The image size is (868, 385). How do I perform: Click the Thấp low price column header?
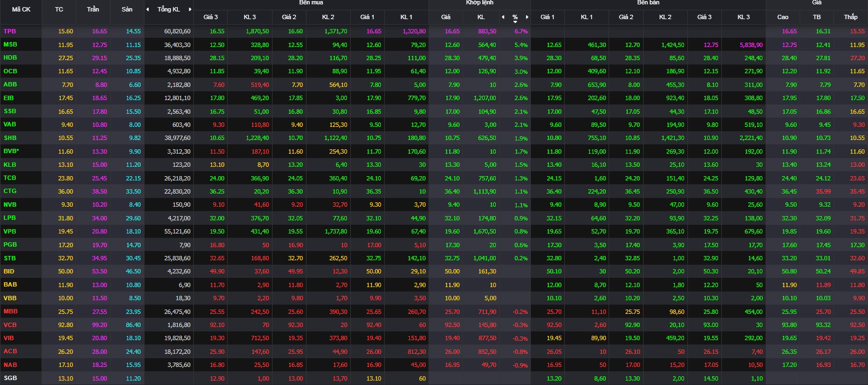[850, 17]
